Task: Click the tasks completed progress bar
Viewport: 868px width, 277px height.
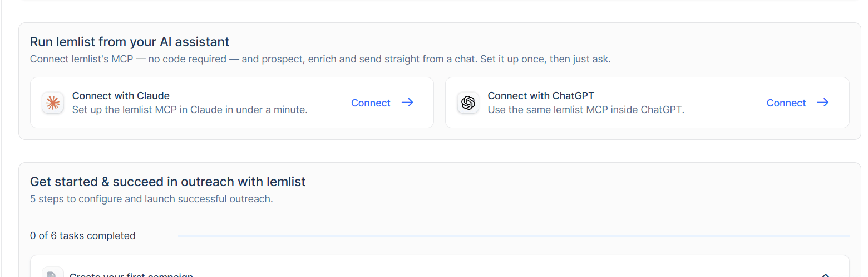Action: tap(514, 236)
